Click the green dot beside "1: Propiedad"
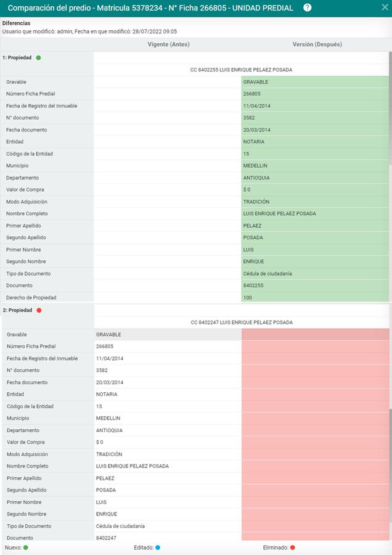392x555 pixels. [x=38, y=57]
